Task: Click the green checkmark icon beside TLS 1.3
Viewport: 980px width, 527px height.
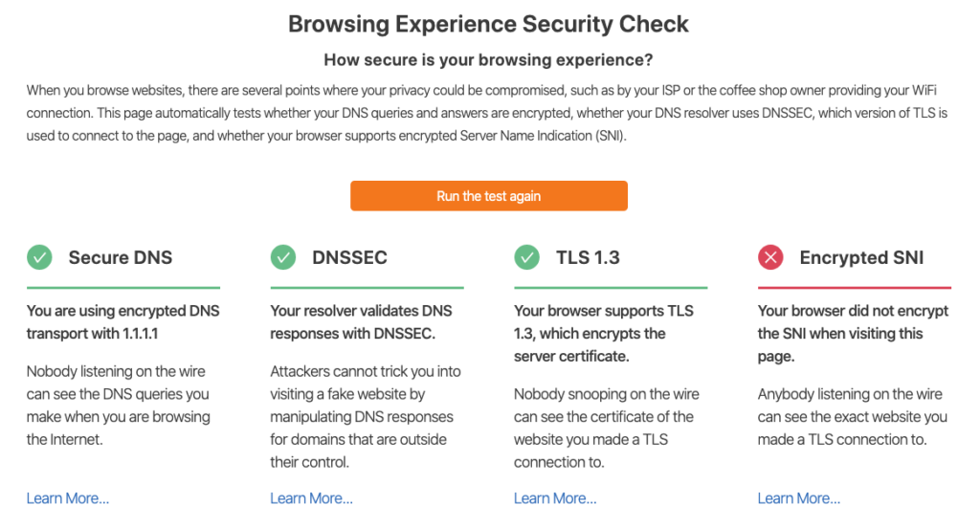Action: (527, 257)
